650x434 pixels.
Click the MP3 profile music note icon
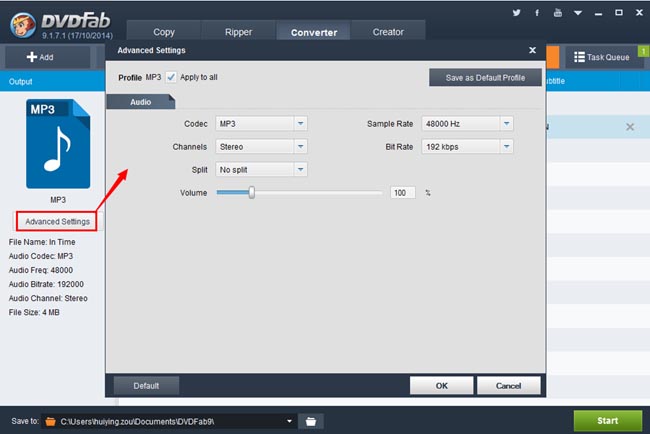coord(58,143)
